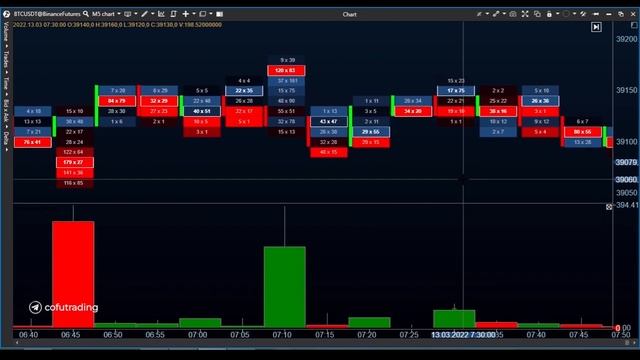Screen dimensions: 640x360
Task: Click footprint cell 76 x 41
Action: (33, 142)
